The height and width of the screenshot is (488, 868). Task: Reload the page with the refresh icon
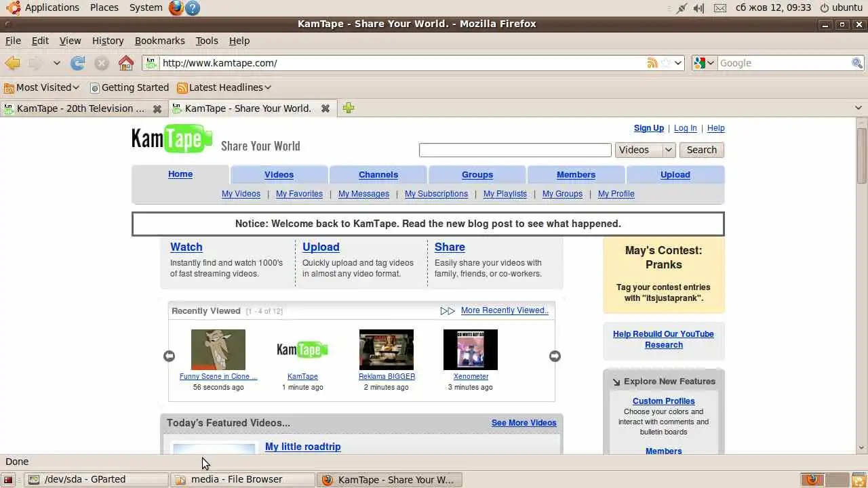click(x=78, y=63)
